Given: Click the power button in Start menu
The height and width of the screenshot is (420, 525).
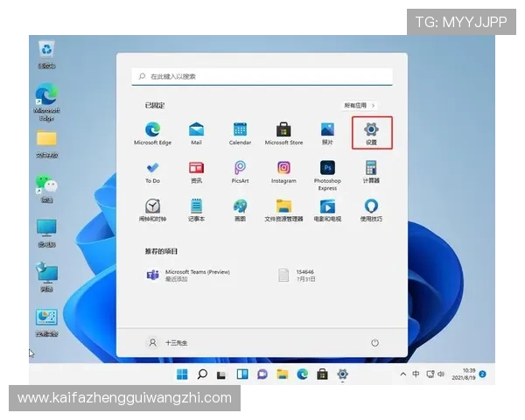Looking at the screenshot, I should click(x=374, y=343).
